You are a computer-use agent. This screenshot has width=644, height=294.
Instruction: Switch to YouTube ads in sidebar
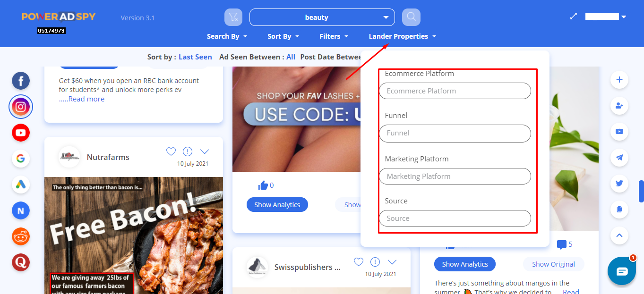(21, 133)
